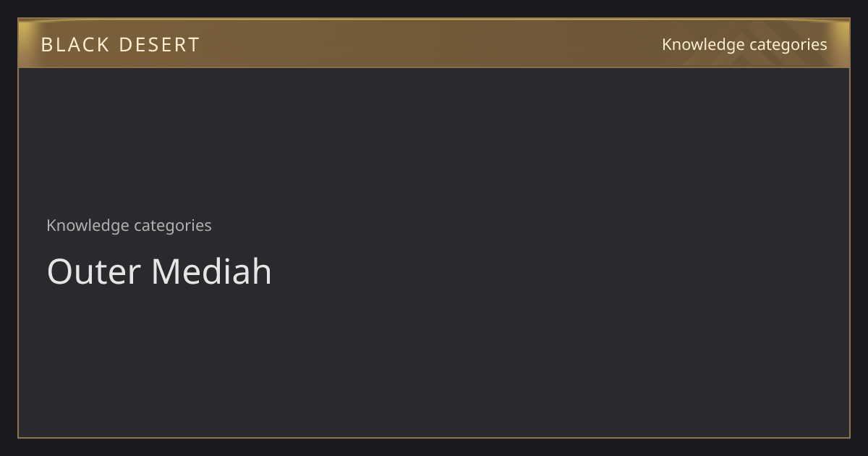The width and height of the screenshot is (868, 456).
Task: Select the word Mediah in the heading
Action: (x=211, y=271)
